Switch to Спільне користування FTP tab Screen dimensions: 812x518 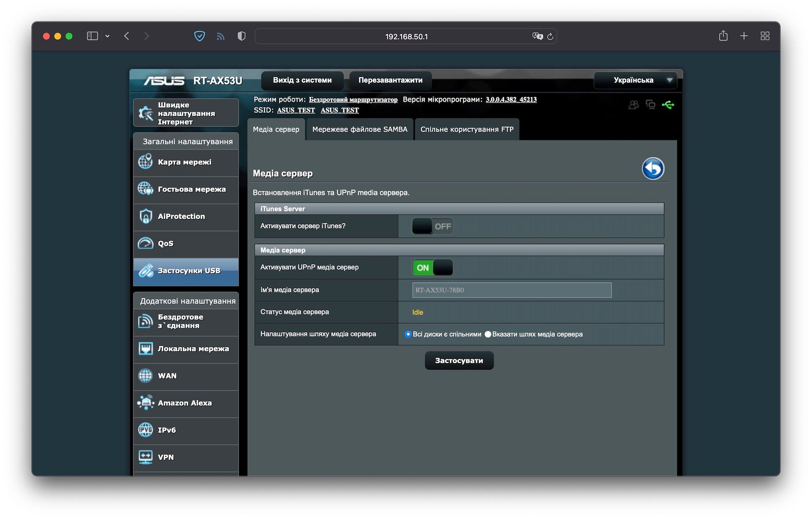(467, 129)
